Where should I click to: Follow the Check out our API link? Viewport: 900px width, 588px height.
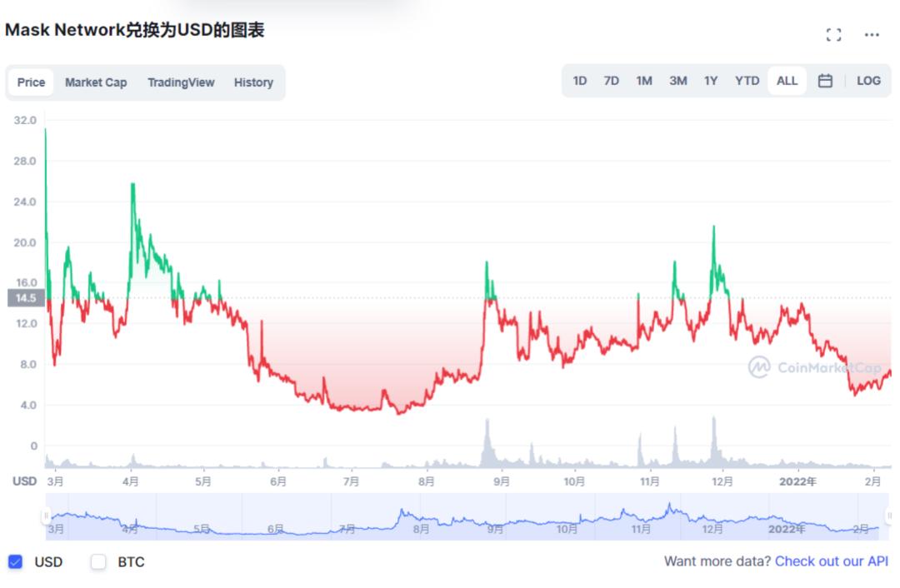pyautogui.click(x=832, y=561)
